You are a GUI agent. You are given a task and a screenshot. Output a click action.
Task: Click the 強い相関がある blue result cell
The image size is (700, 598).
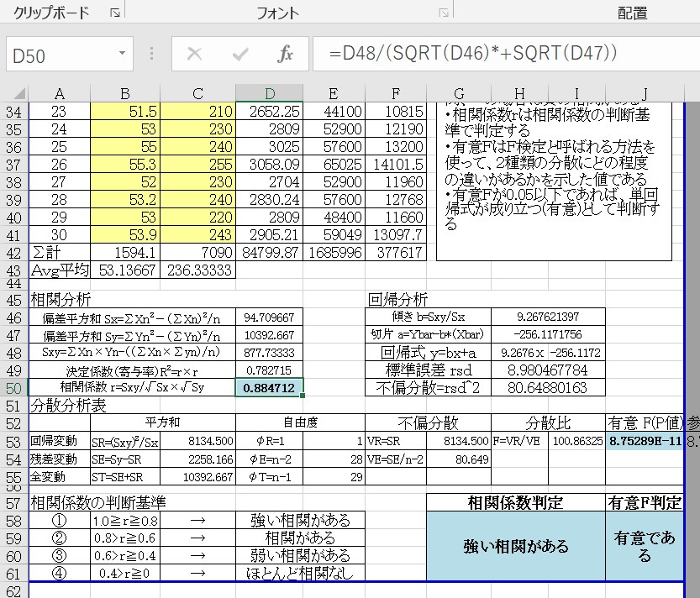tap(516, 546)
